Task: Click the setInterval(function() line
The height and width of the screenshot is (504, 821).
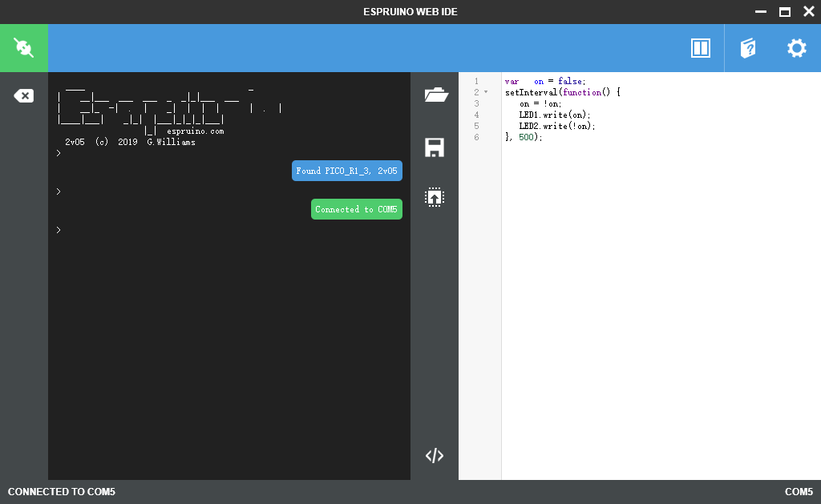Action: click(x=562, y=92)
